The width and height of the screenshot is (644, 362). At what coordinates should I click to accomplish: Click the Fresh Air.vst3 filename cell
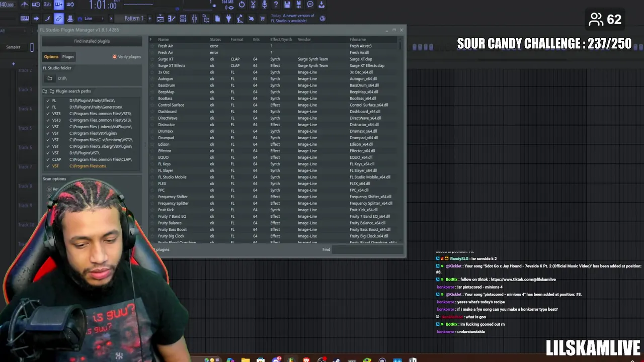[x=360, y=46]
